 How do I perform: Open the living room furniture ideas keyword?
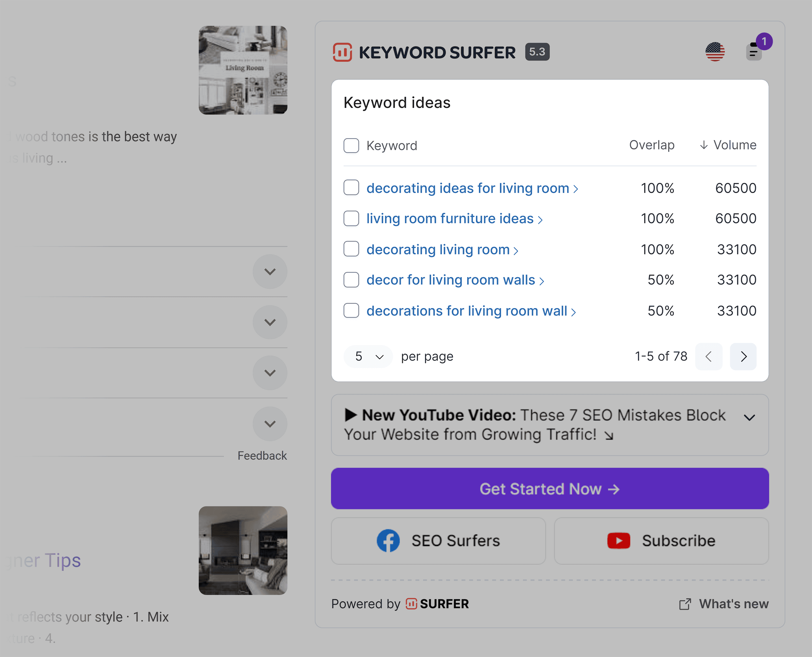click(x=450, y=218)
